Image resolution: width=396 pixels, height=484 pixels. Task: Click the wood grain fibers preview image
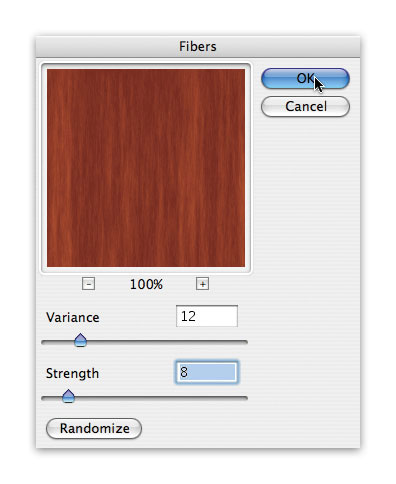146,168
